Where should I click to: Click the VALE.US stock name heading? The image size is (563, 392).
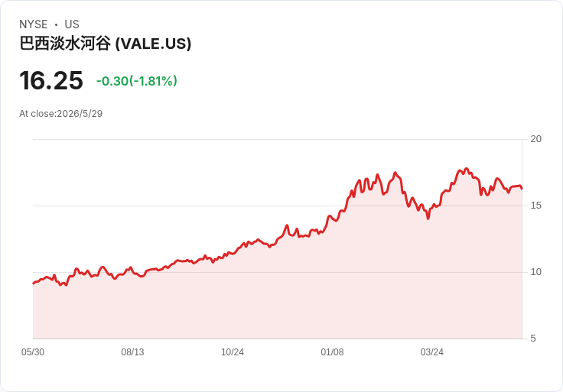[x=106, y=44]
